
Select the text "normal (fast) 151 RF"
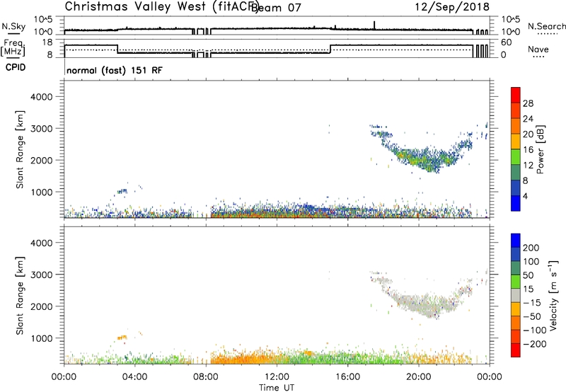(115, 70)
